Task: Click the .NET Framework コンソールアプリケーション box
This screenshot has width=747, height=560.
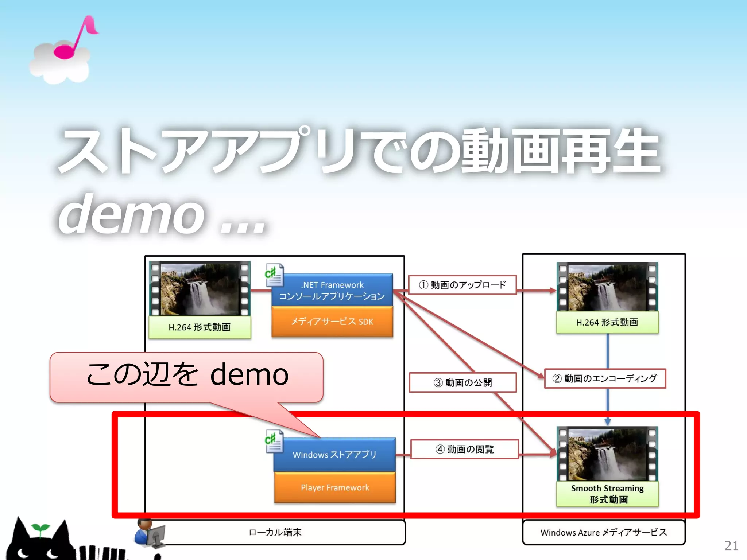Action: point(332,290)
